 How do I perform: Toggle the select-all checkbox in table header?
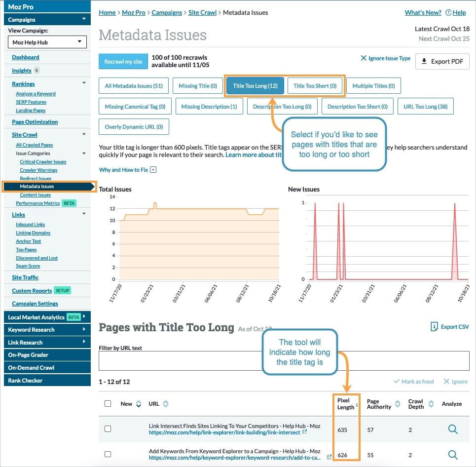(x=108, y=404)
